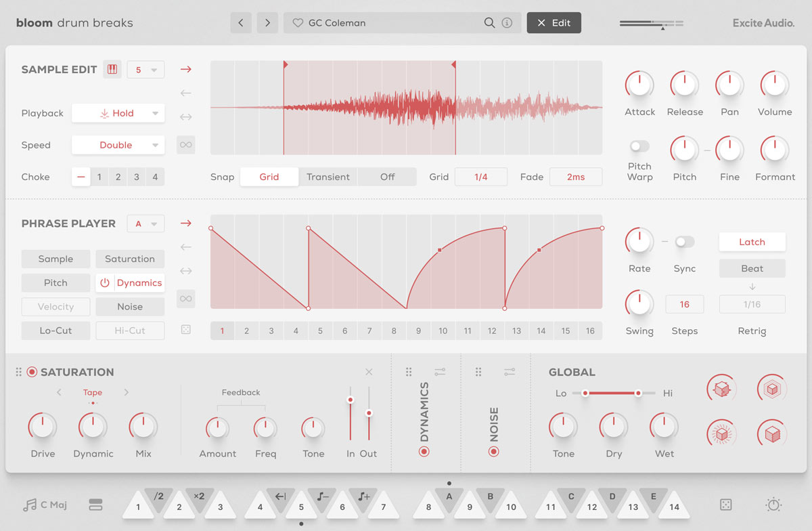This screenshot has width=812, height=531.
Task: Open the keyboard mapping icon beside SAMPLE EDIT
Action: click(x=112, y=68)
